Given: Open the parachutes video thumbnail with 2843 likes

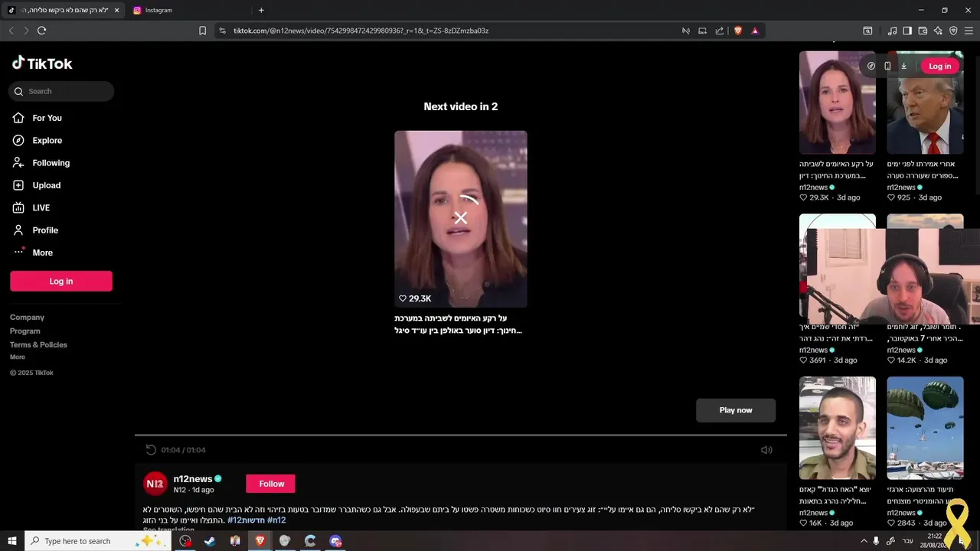Looking at the screenshot, I should [x=925, y=428].
